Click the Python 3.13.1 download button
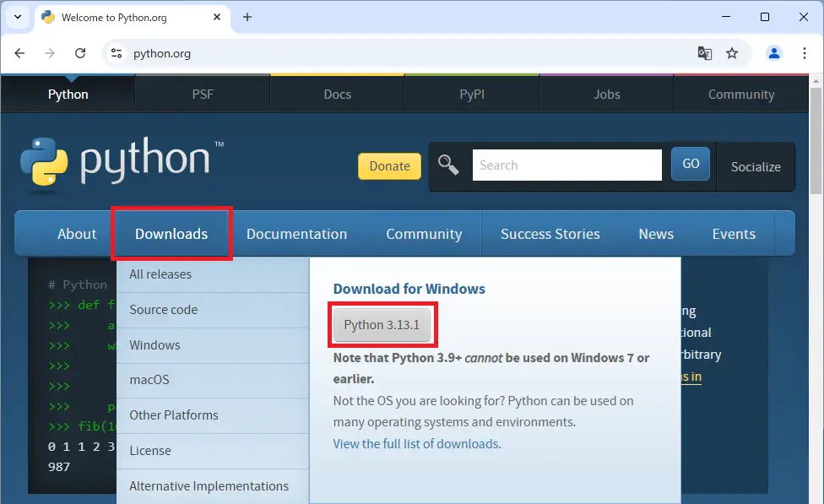 click(382, 325)
